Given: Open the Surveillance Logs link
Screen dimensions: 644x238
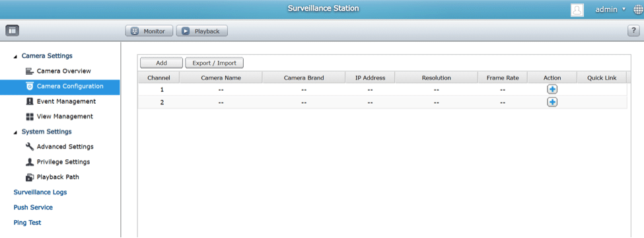Looking at the screenshot, I should coord(40,192).
